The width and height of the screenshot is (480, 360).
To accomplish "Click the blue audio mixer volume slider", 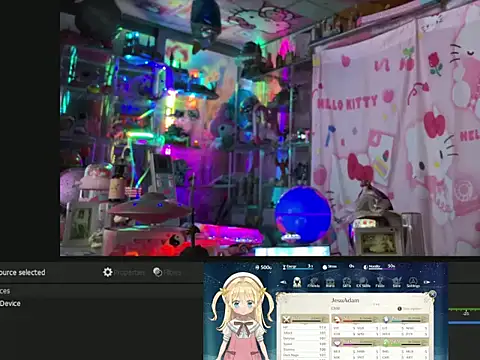I will pos(464,322).
